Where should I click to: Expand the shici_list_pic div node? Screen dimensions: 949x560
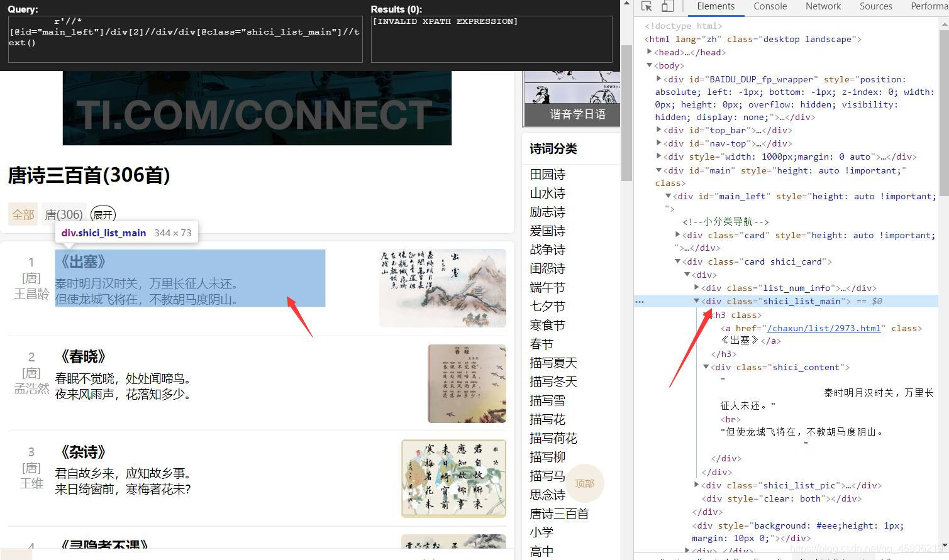pos(696,485)
